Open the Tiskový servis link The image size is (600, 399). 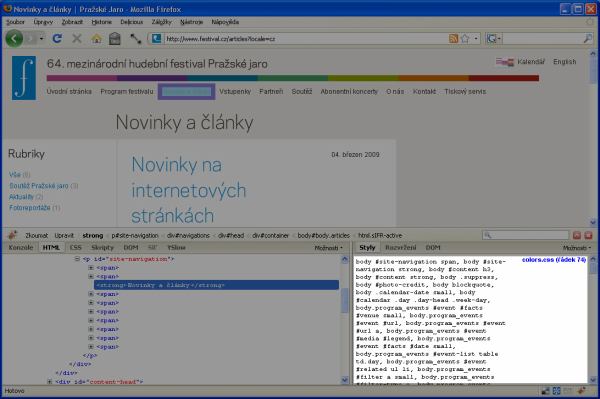(465, 91)
